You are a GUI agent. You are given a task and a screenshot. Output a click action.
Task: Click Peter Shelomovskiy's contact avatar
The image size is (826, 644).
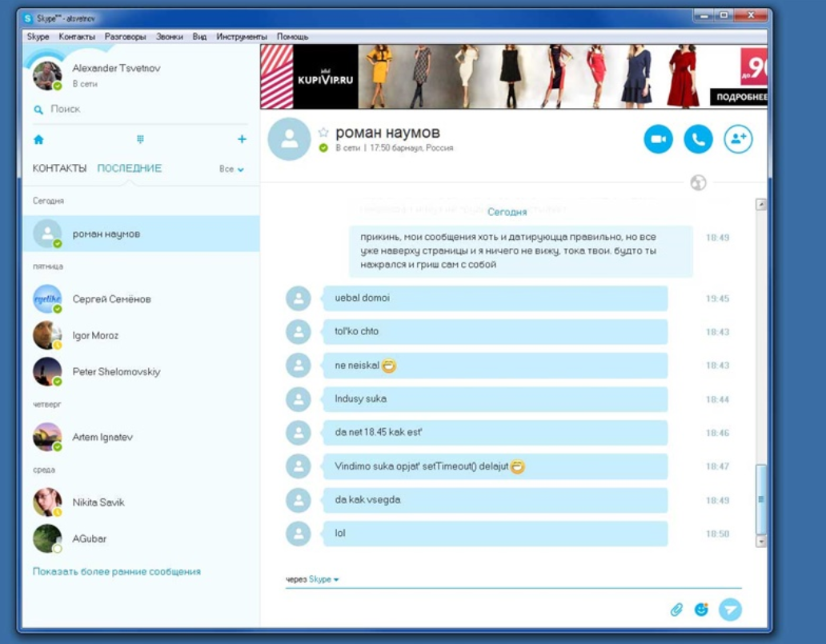pos(47,371)
